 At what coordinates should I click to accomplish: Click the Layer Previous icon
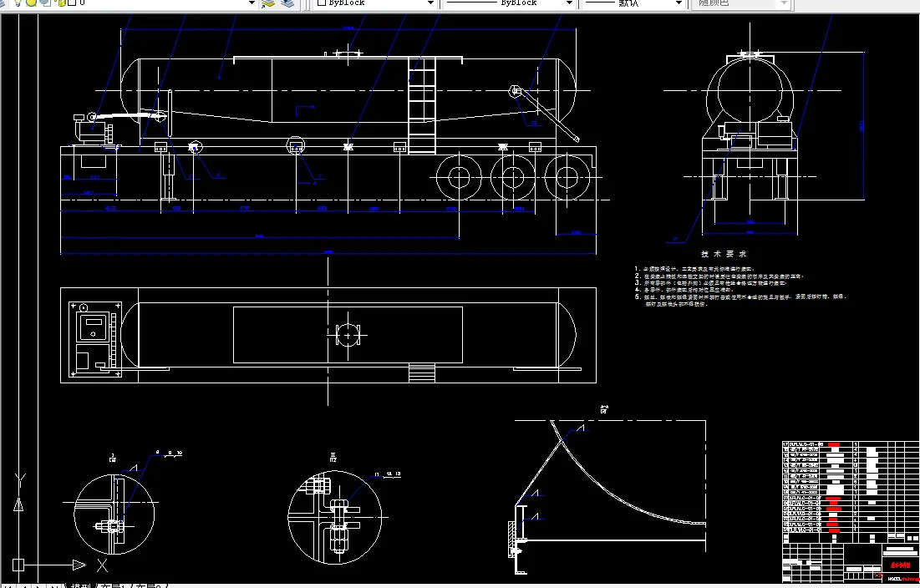tap(287, 3)
